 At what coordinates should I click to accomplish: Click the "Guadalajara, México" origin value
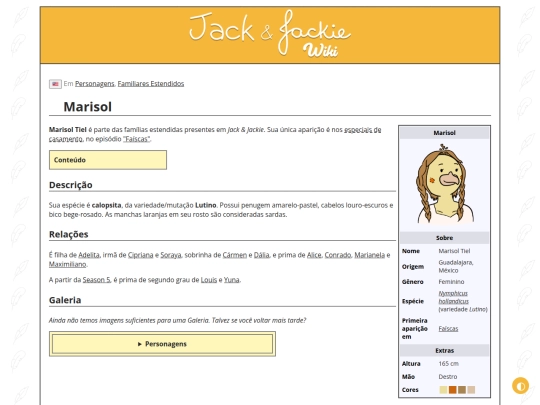point(456,266)
